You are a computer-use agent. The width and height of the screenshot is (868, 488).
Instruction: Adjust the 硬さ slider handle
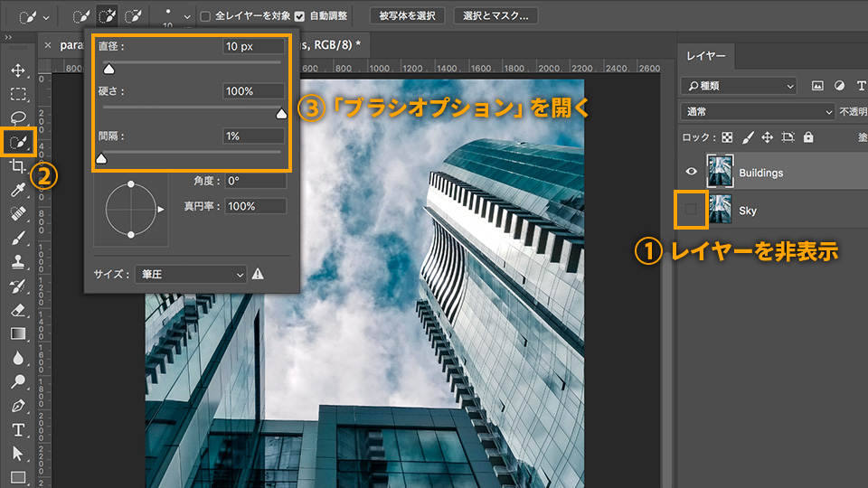tap(281, 114)
